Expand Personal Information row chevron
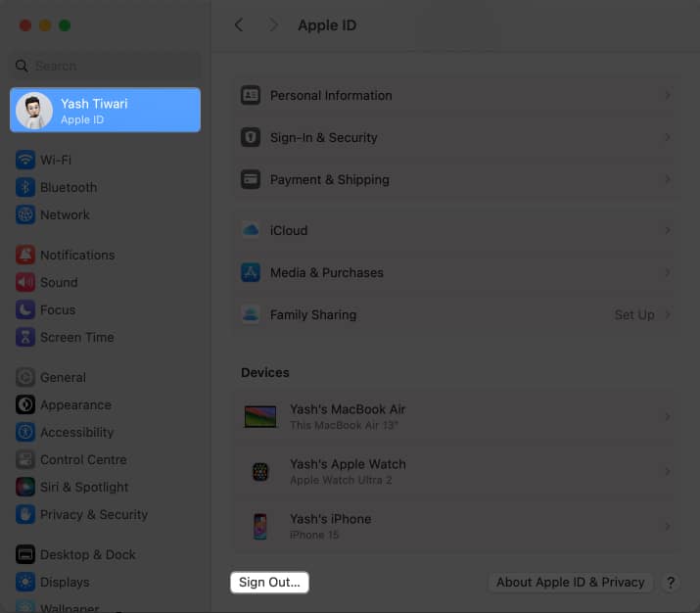 (x=668, y=95)
